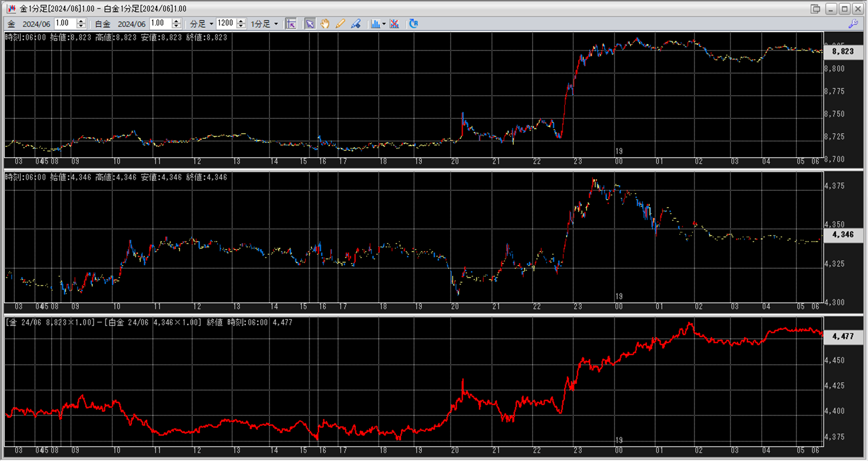868x461 pixels.
Task: Click the restore sub-window icon in title bar
Action: click(x=815, y=9)
